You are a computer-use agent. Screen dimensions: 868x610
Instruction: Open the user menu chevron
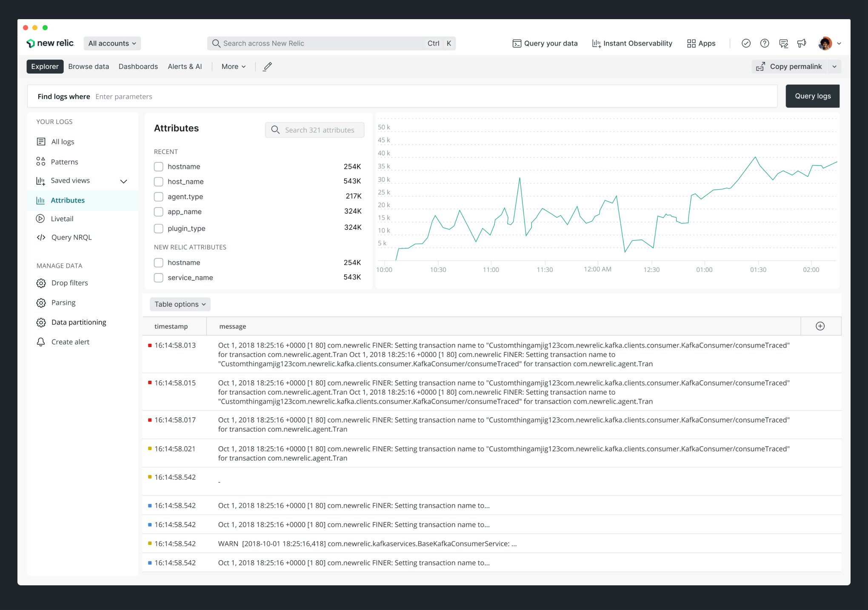[x=839, y=43]
